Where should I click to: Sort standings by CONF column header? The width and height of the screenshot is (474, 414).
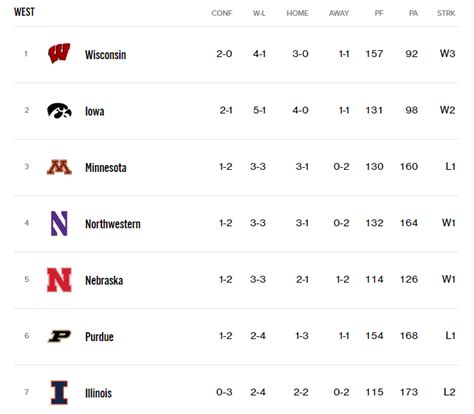[222, 13]
